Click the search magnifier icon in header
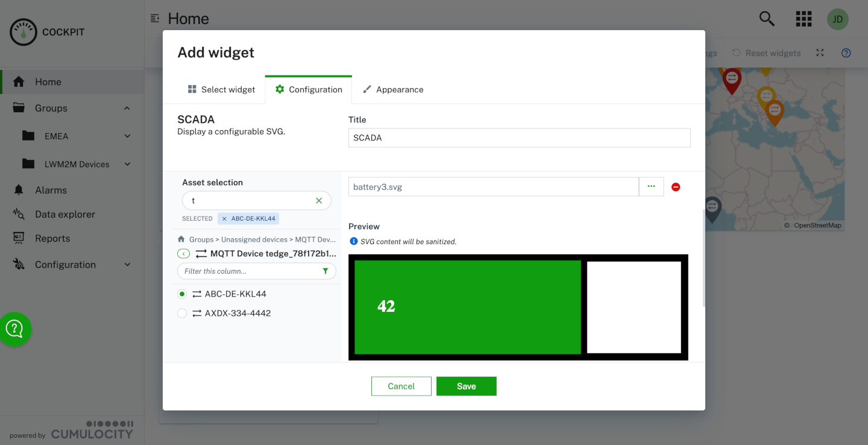This screenshot has height=445, width=868. coord(766,19)
